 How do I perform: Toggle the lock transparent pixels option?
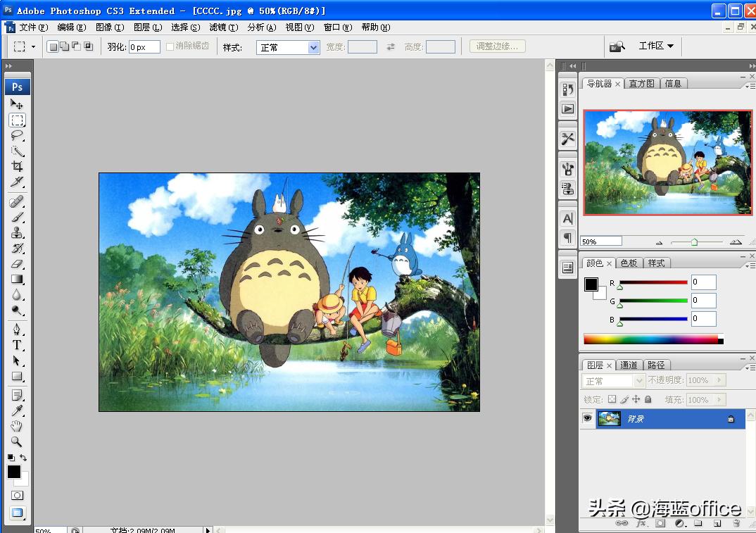point(612,400)
